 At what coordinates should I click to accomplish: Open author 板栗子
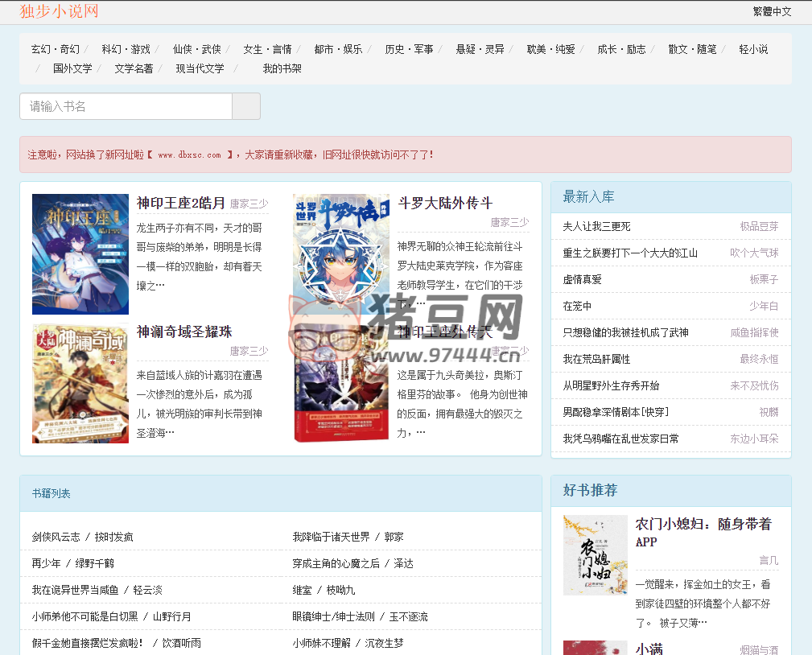764,279
